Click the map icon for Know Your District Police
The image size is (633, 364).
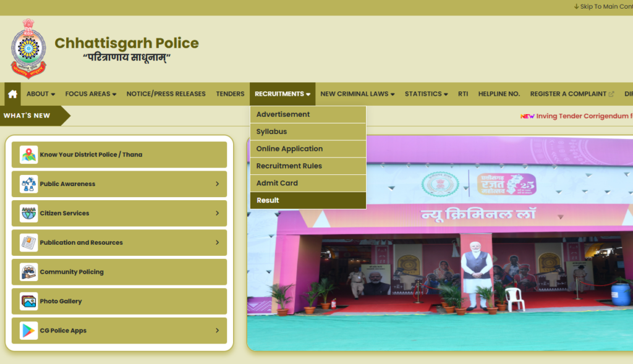pos(28,154)
